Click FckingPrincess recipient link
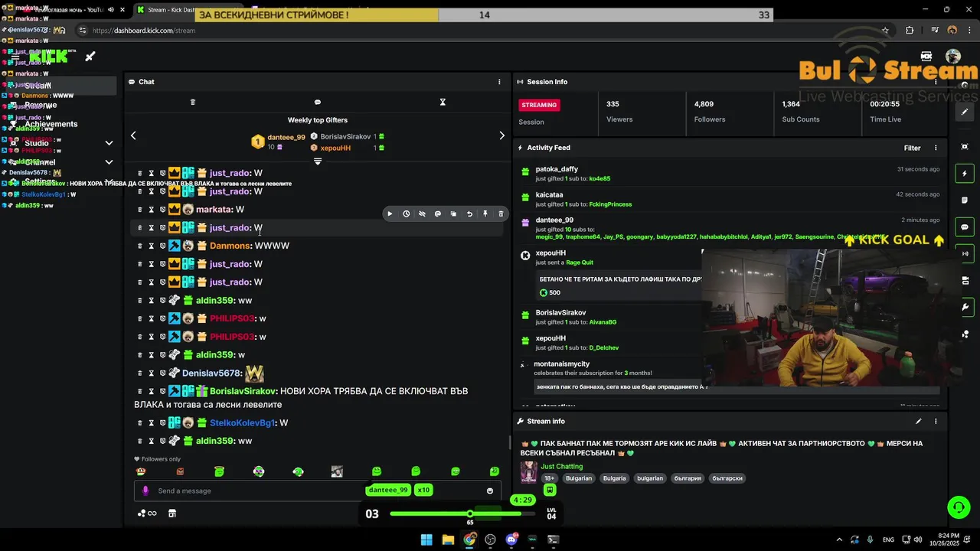This screenshot has width=980, height=551. click(610, 204)
